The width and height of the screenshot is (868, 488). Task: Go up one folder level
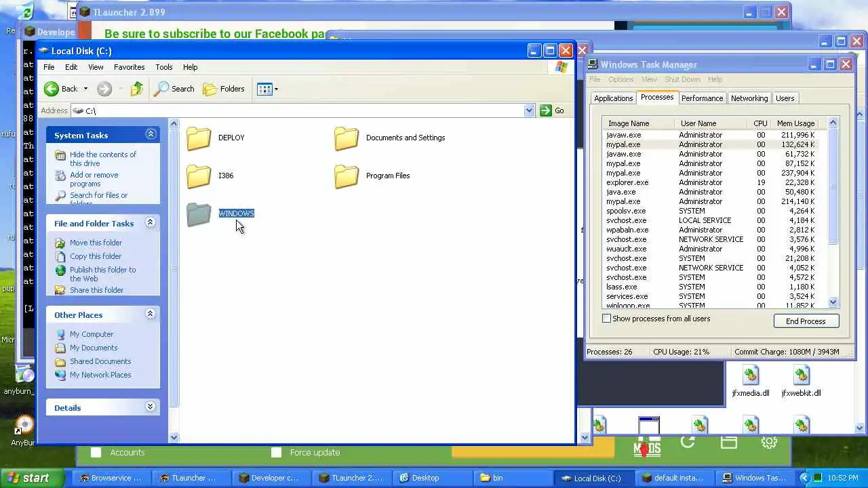[137, 89]
